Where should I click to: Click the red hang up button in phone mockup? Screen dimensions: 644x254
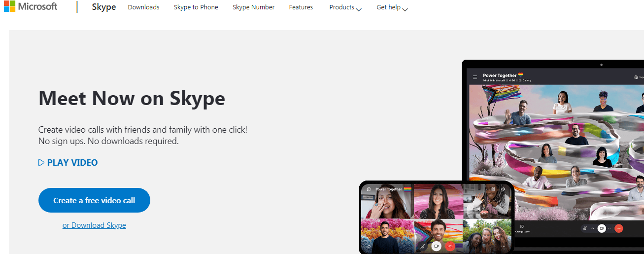(450, 246)
